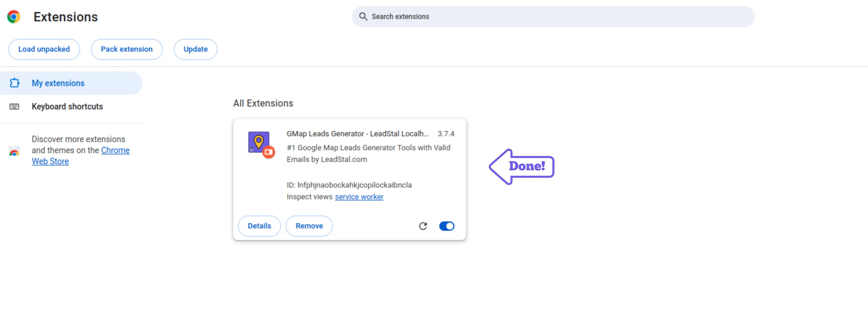
Task: Click the Remove button for extension
Action: pos(309,226)
